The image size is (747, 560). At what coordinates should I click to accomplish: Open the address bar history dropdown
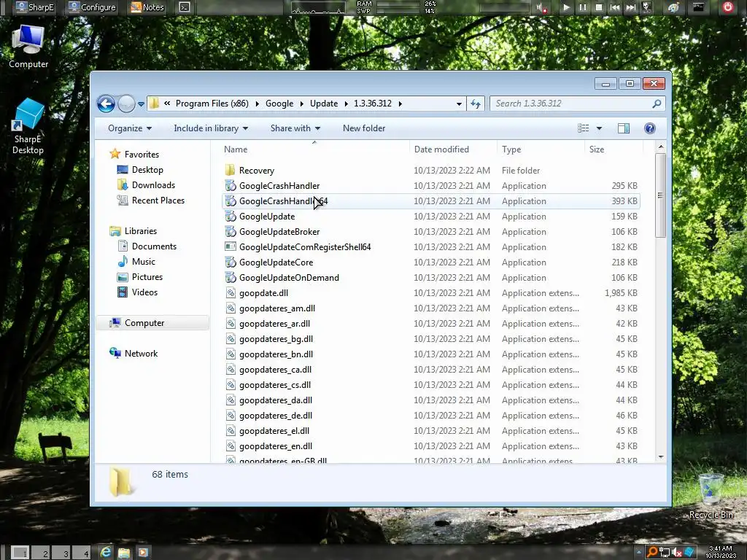click(459, 104)
